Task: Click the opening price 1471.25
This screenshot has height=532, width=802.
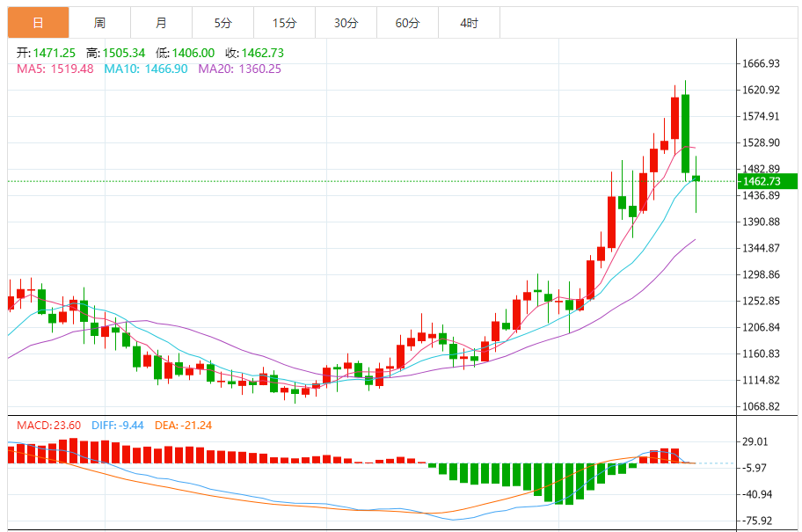Action: pyautogui.click(x=55, y=53)
